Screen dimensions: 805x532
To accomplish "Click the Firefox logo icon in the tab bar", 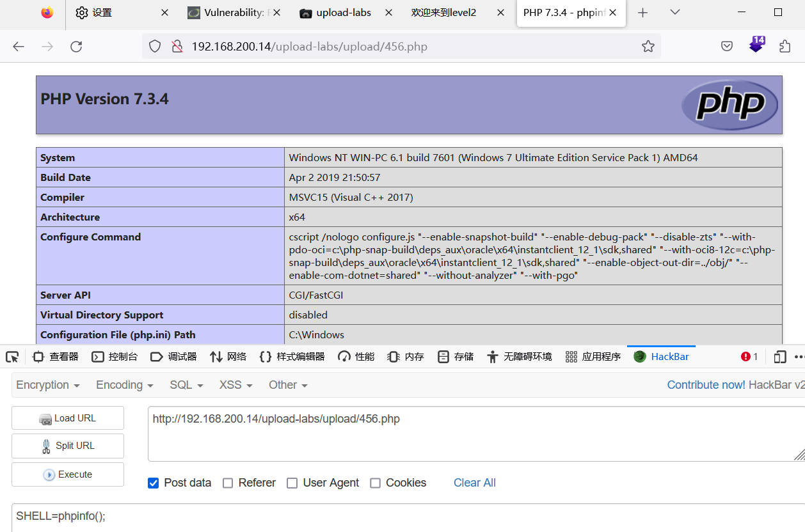I will (47, 13).
